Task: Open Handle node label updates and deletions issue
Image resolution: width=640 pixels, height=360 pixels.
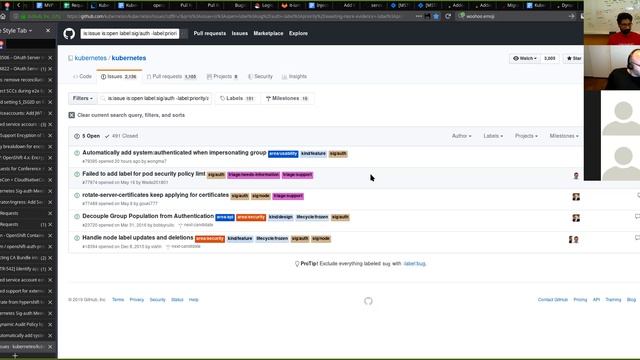Action: tap(138, 238)
